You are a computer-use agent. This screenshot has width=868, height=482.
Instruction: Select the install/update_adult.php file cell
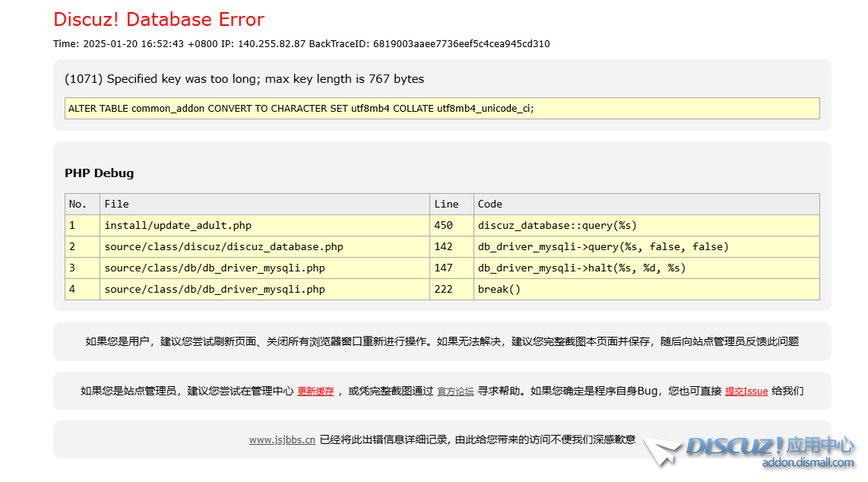point(178,225)
